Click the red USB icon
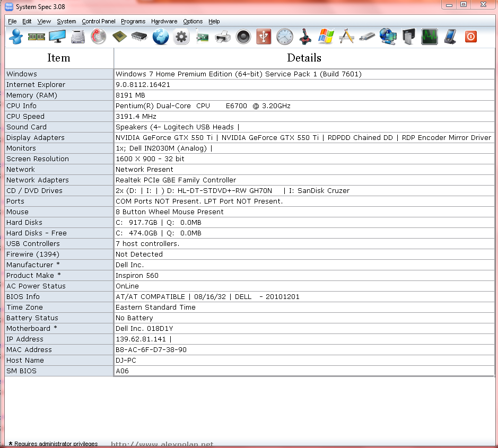The image size is (498, 448). [264, 37]
